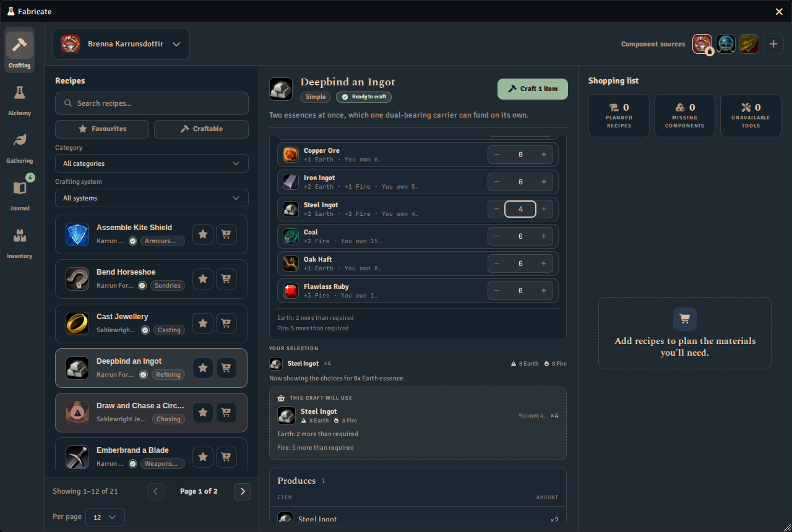Open the Inventory sidebar section
The image size is (792, 532).
tap(20, 242)
